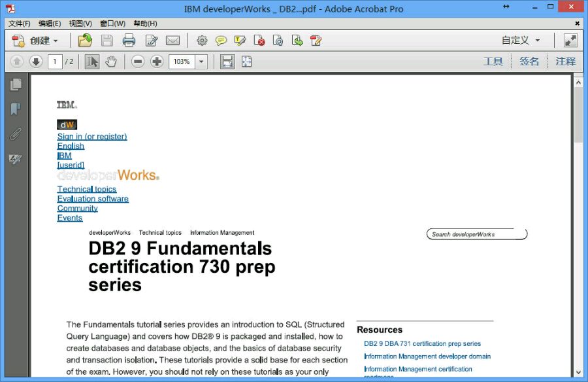Click the Search developerWorks box
The width and height of the screenshot is (588, 382).
(x=477, y=234)
